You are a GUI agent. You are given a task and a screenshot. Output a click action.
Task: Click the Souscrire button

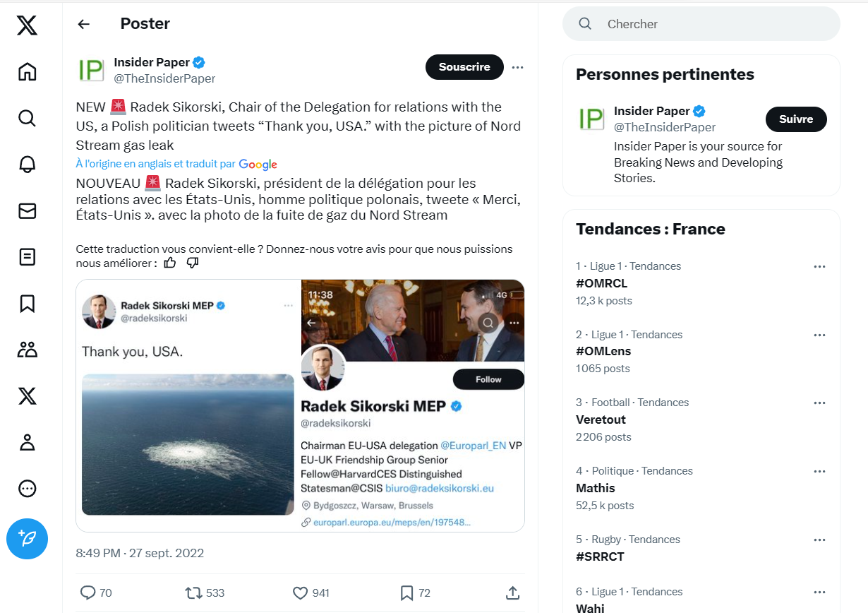[x=464, y=67]
